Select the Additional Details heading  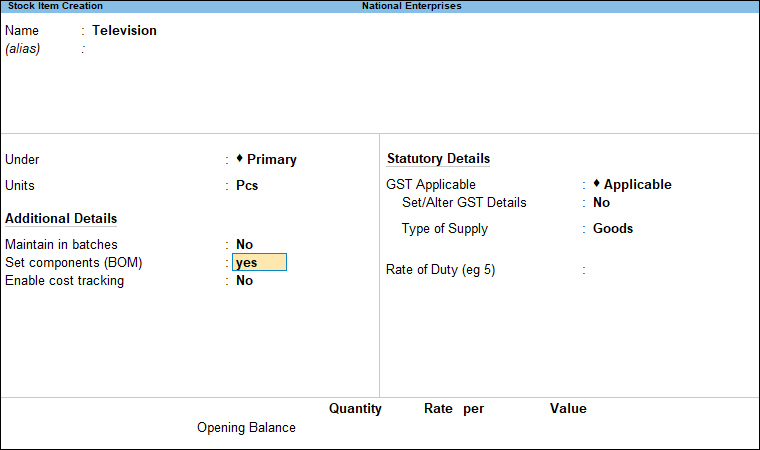pyautogui.click(x=61, y=219)
